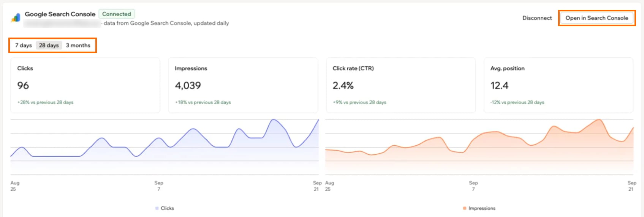
Task: Click '-12% vs previous 28 days' text
Action: coord(517,102)
